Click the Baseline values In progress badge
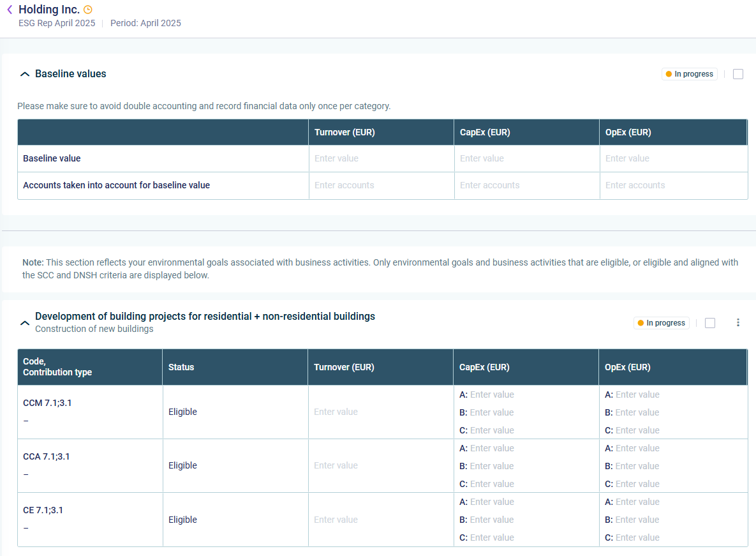 (x=689, y=74)
